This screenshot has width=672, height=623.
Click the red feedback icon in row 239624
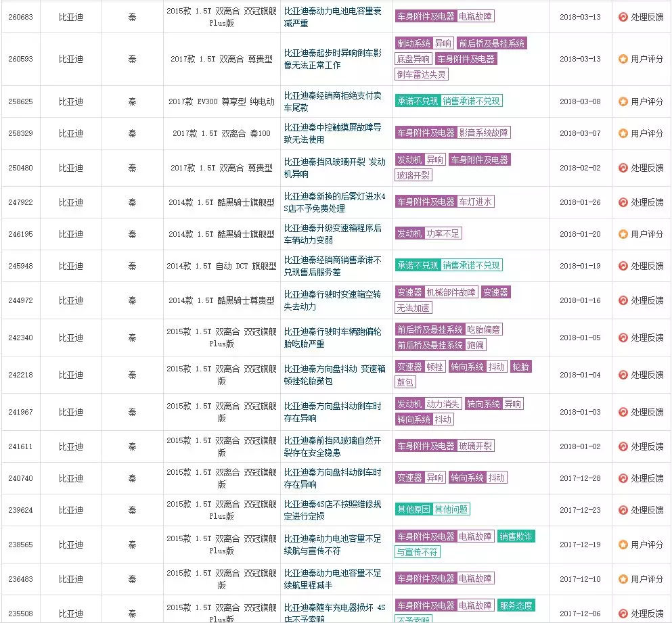pos(623,510)
